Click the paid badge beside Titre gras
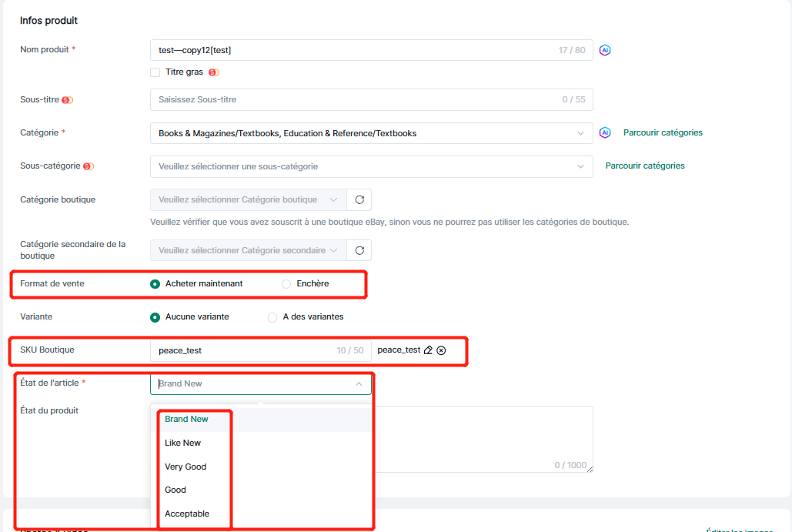Image resolution: width=792 pixels, height=532 pixels. [213, 72]
